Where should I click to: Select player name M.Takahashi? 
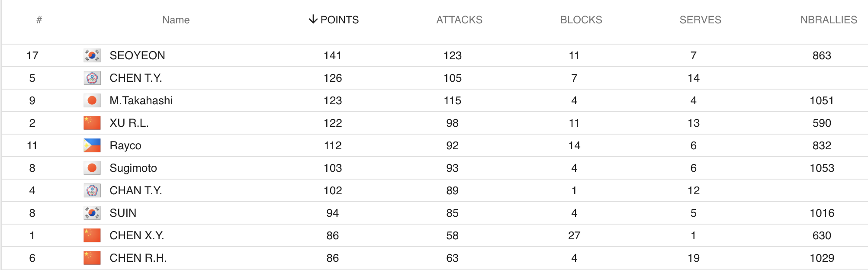click(141, 100)
